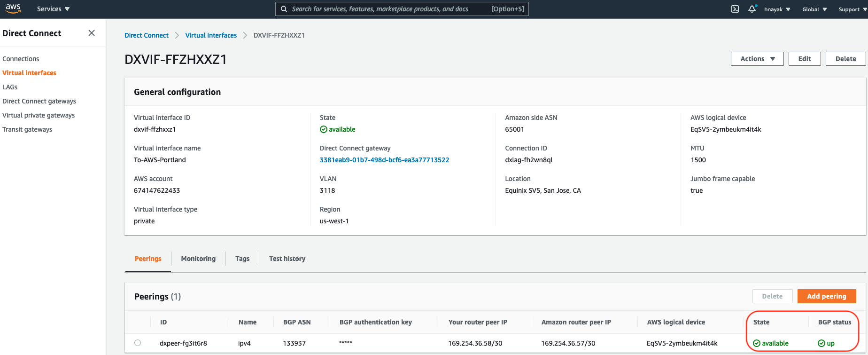Click the AWS logo home icon

13,9
